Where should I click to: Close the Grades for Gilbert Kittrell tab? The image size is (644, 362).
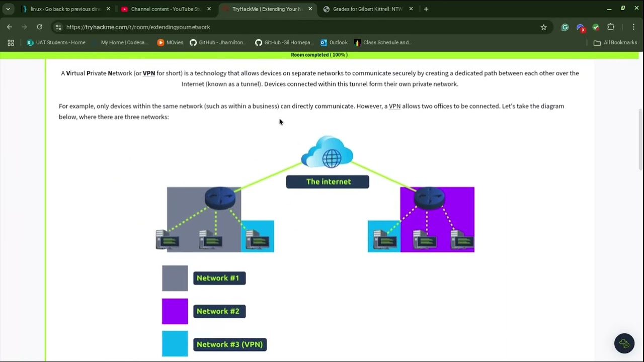pos(411,9)
